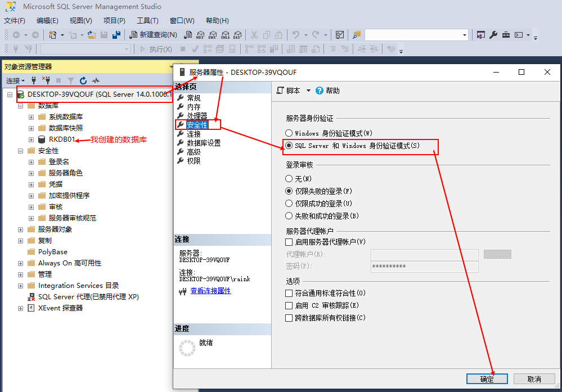This screenshot has width=562, height=392.
Task: Click the 密码 password field
Action: 424,266
